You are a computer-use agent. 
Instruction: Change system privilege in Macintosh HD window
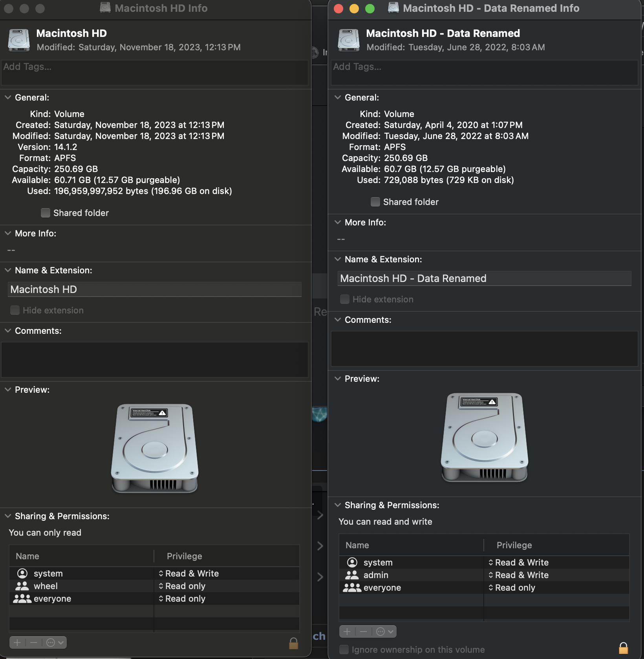[188, 573]
